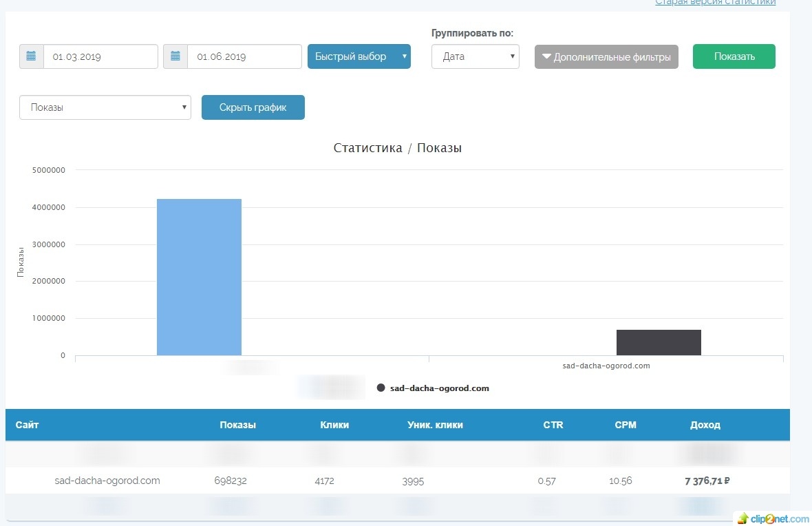Sort by Уник. клики column header
The image size is (812, 526).
[435, 425]
